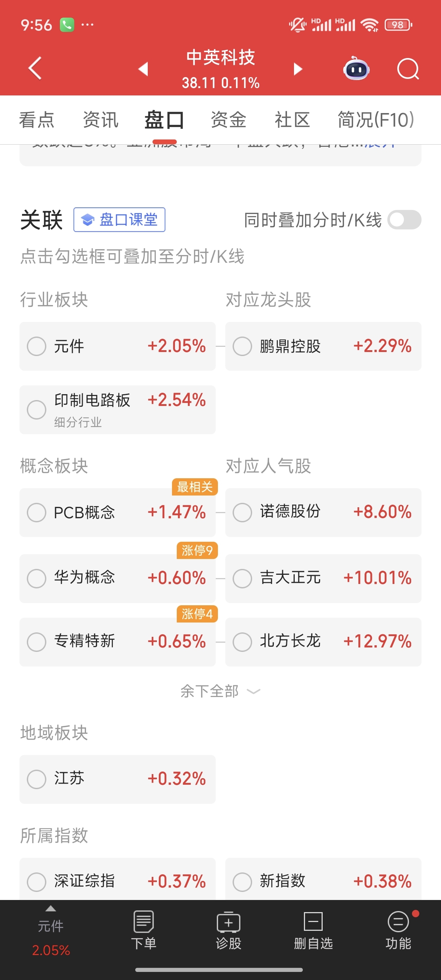The image size is (441, 980).
Task: Go to previous stock with left triangle
Action: pos(143,69)
